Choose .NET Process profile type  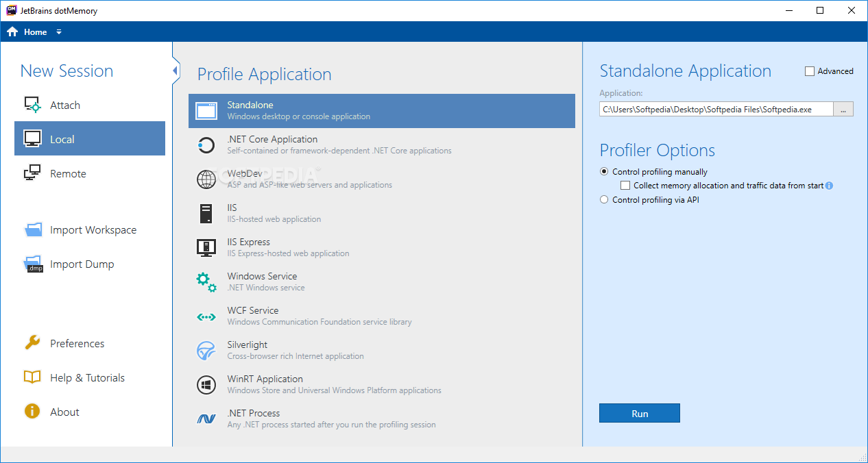coord(382,419)
